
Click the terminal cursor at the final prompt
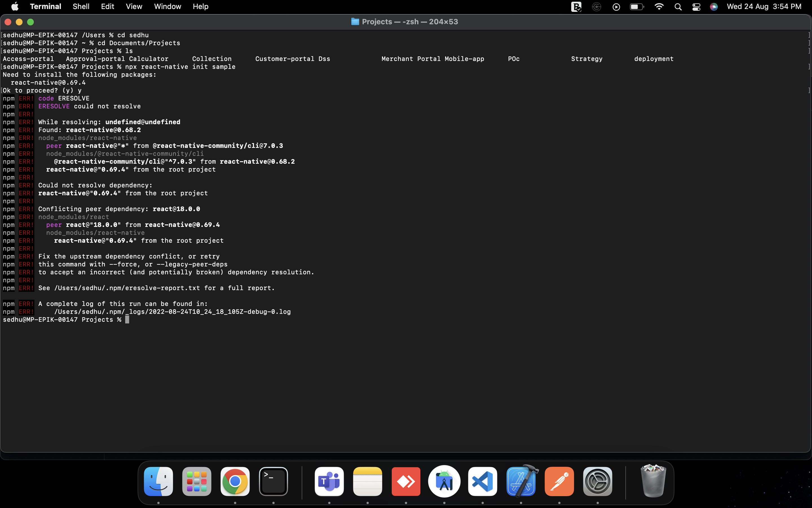coord(127,319)
